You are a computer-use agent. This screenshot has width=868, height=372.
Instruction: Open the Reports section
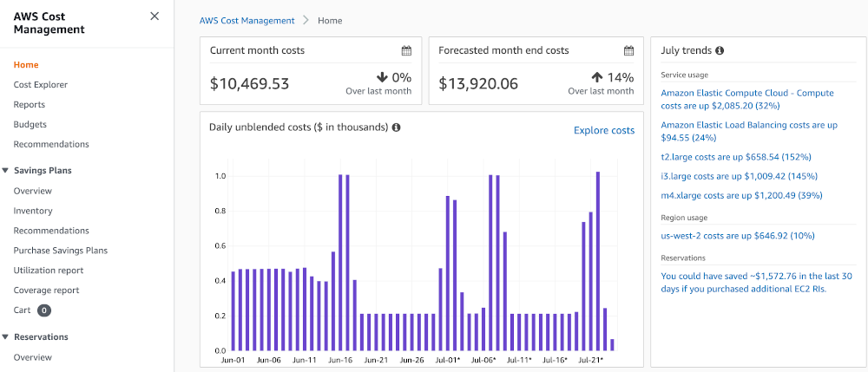coord(30,105)
